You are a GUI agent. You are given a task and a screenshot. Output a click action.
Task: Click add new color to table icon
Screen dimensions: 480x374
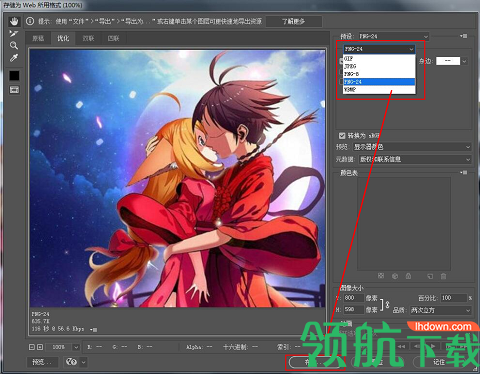coord(430,276)
